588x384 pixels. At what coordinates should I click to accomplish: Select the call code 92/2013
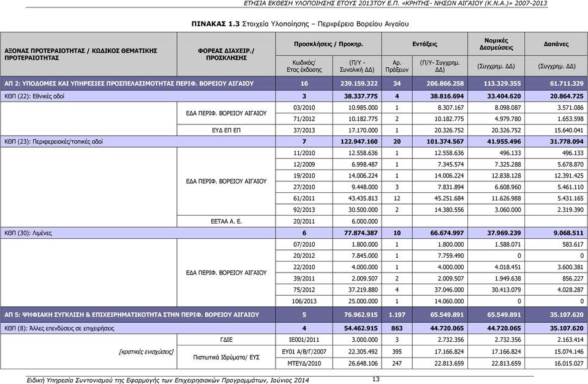pyautogui.click(x=304, y=209)
